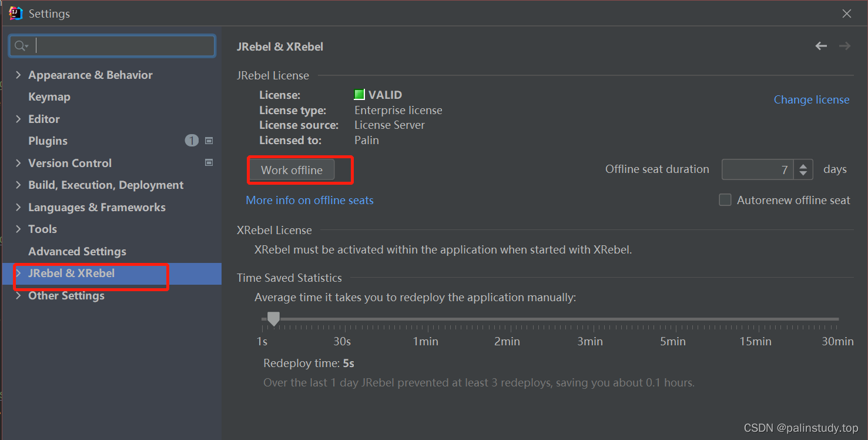Click the 30s slider label

tap(342, 341)
